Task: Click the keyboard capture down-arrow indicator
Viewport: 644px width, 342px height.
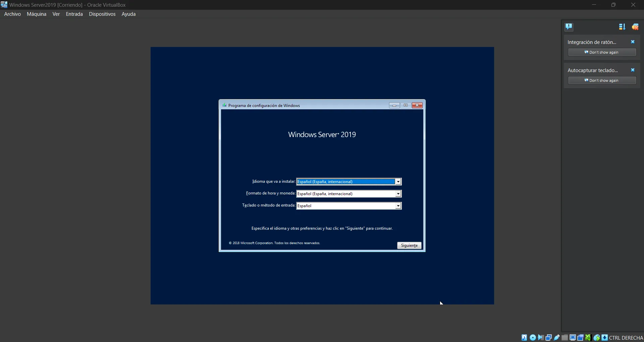Action: (x=605, y=338)
